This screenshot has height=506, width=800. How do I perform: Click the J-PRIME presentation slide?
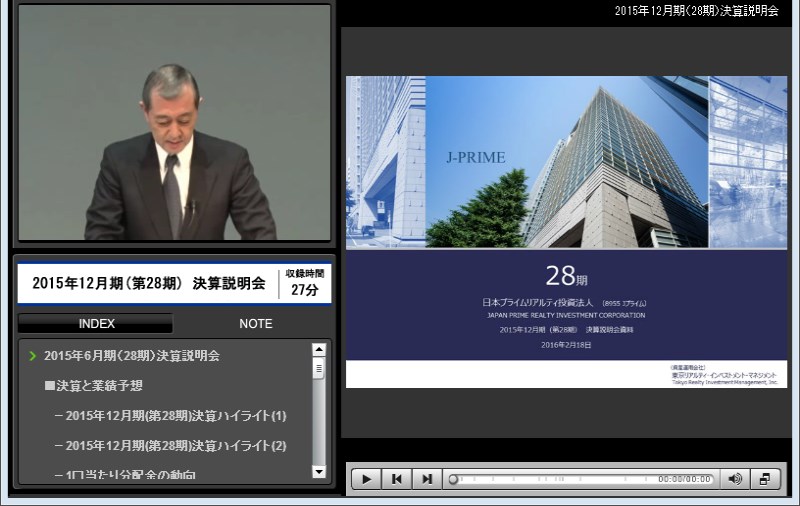coord(566,232)
